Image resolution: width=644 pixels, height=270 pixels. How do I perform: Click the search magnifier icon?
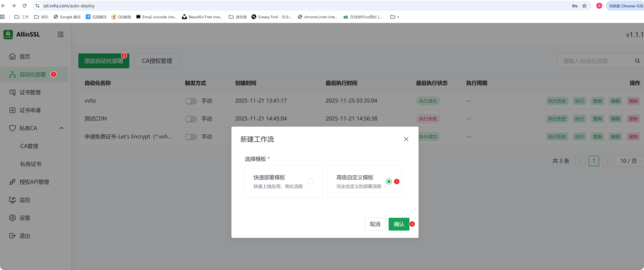(637, 61)
